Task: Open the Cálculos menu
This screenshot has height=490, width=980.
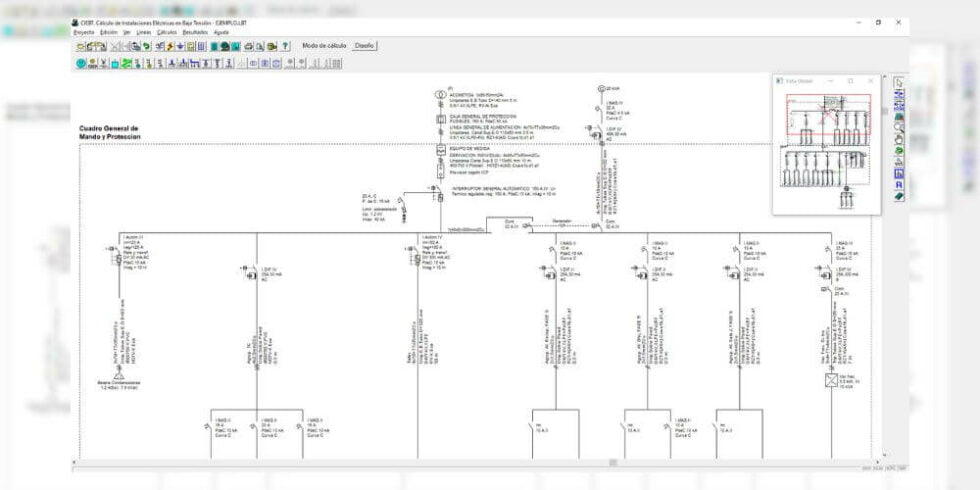Action: [167, 32]
